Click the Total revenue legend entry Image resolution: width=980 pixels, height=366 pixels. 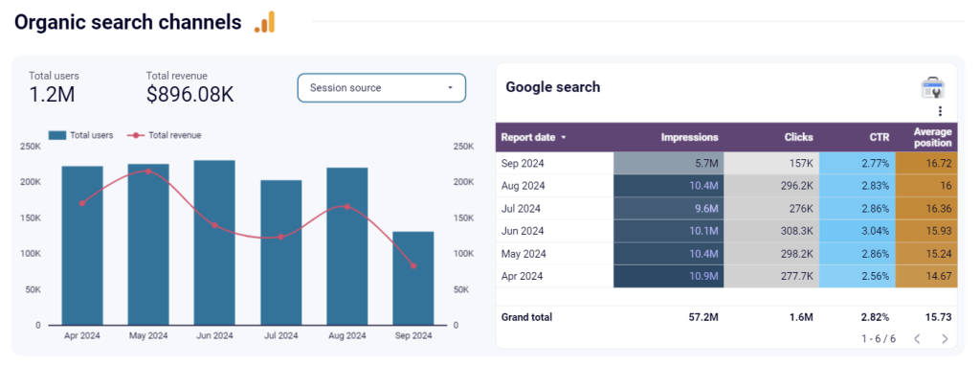click(x=164, y=135)
